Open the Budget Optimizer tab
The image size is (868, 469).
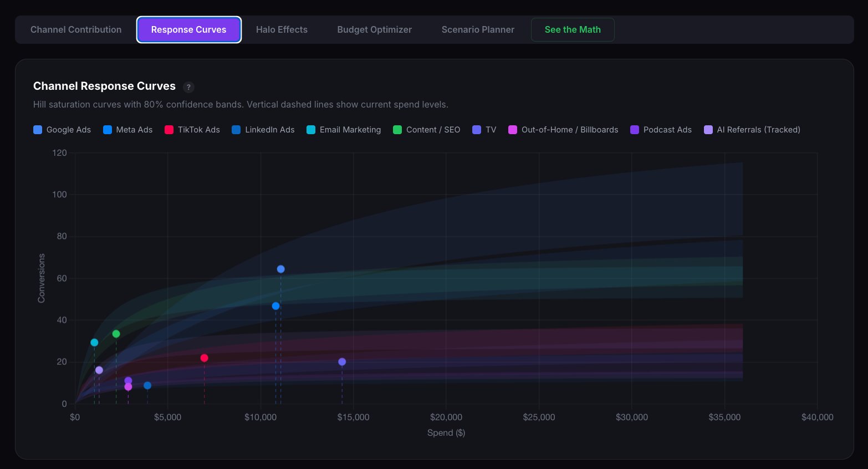pyautogui.click(x=374, y=29)
